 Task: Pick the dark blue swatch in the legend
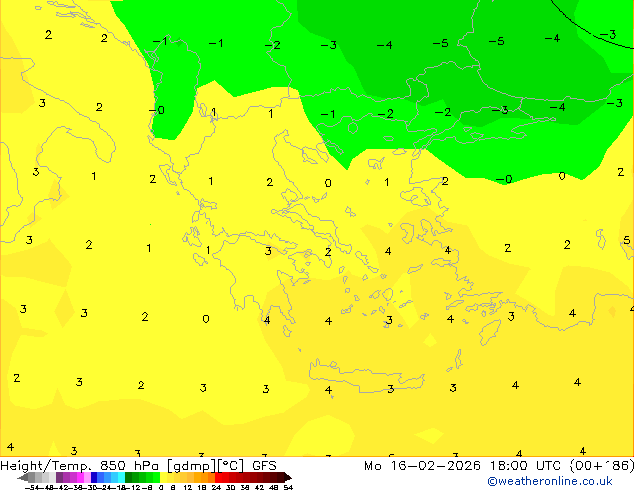pos(94,477)
